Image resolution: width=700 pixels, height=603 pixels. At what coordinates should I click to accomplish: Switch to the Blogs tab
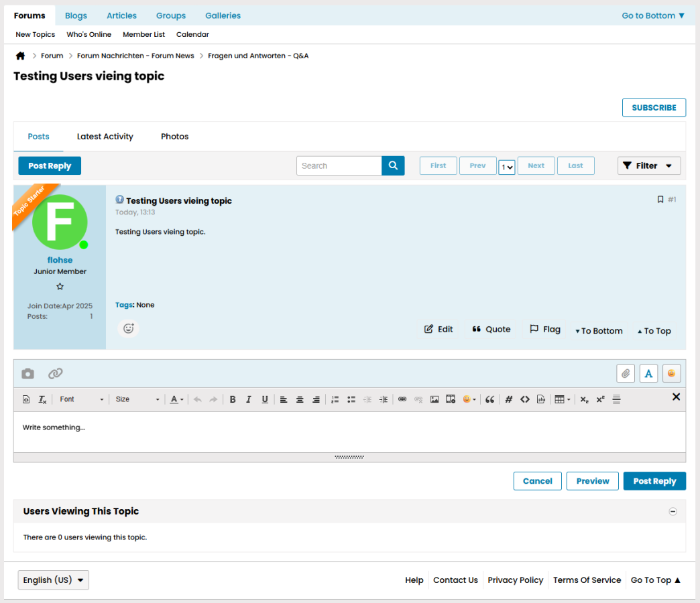[76, 15]
